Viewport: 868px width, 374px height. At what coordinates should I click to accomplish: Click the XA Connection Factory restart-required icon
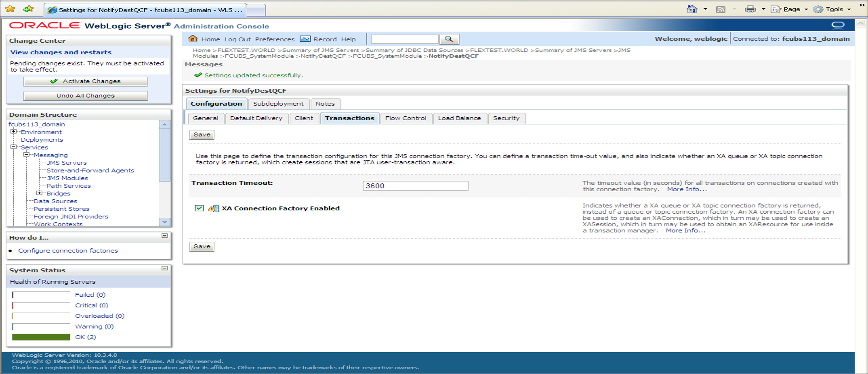pyautogui.click(x=213, y=208)
